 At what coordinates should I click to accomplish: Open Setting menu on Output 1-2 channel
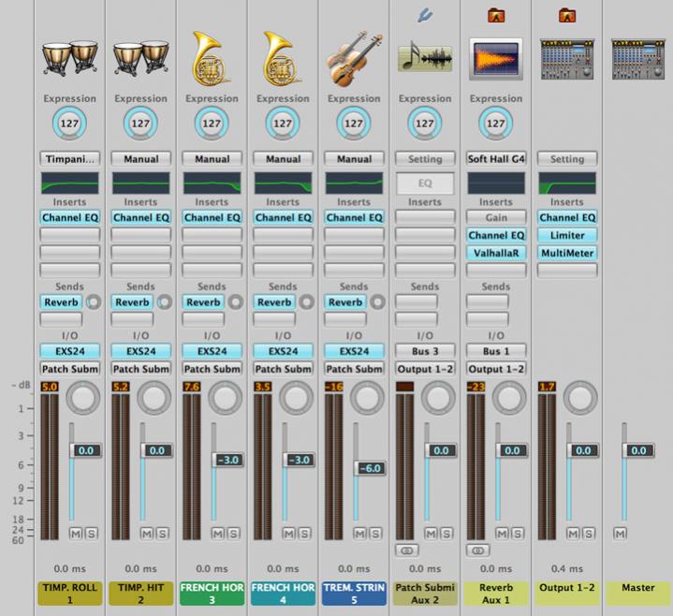click(567, 159)
